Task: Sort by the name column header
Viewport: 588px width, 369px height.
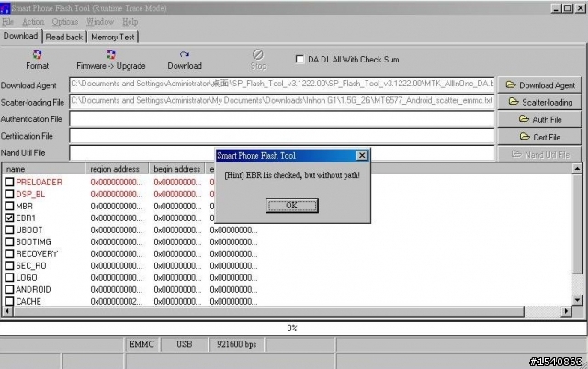Action: coord(43,169)
